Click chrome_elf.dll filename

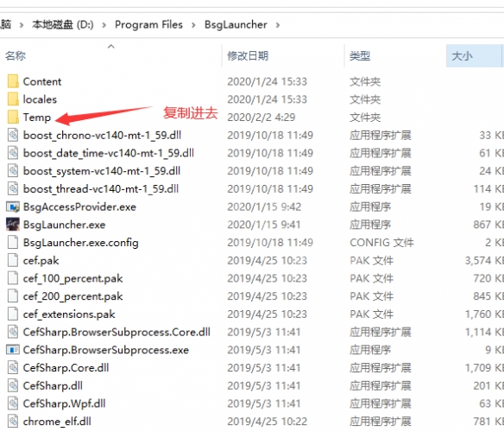click(57, 422)
